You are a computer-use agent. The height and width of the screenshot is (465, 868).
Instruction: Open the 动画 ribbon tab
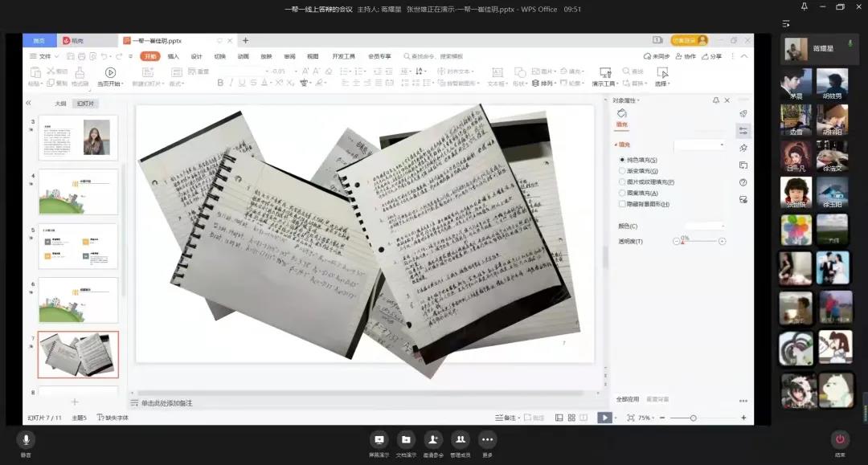click(x=243, y=56)
